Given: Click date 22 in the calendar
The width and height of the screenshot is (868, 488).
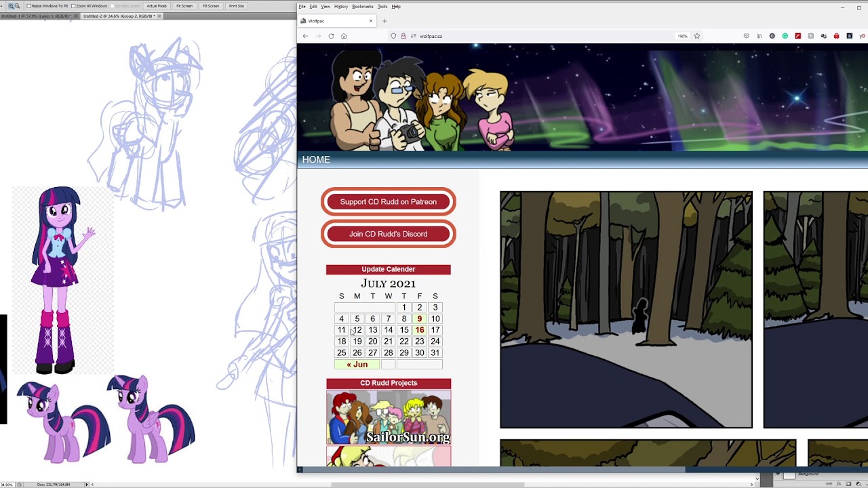Looking at the screenshot, I should point(404,342).
